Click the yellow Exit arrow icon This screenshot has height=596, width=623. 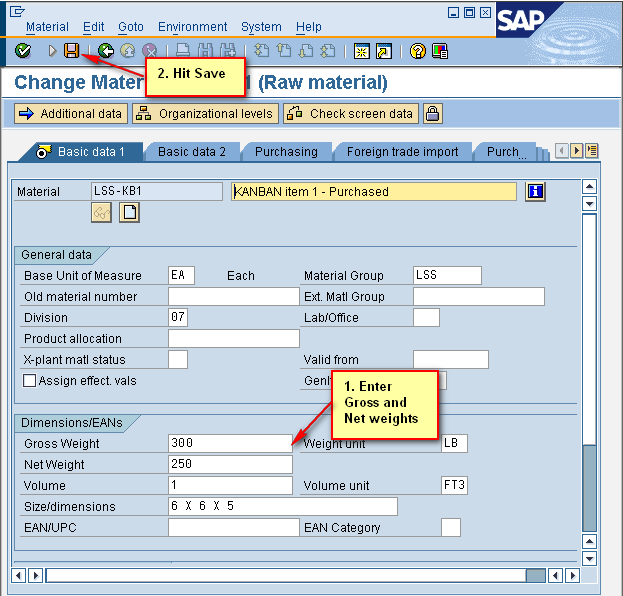tap(128, 51)
